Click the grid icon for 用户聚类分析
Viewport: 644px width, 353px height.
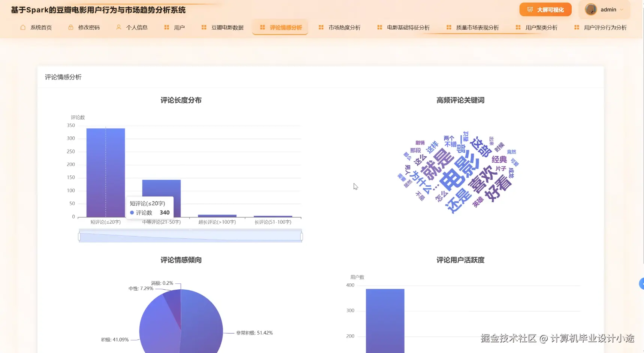[x=517, y=27]
